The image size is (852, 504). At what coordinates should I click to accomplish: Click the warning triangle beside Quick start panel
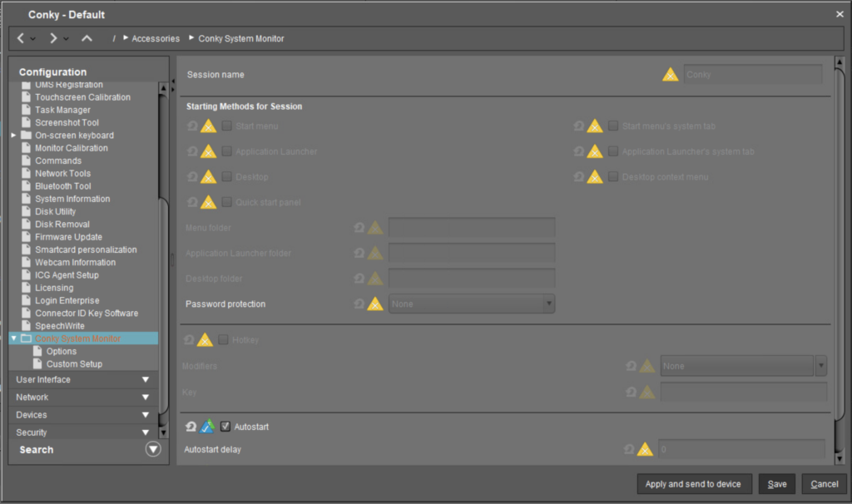(208, 203)
